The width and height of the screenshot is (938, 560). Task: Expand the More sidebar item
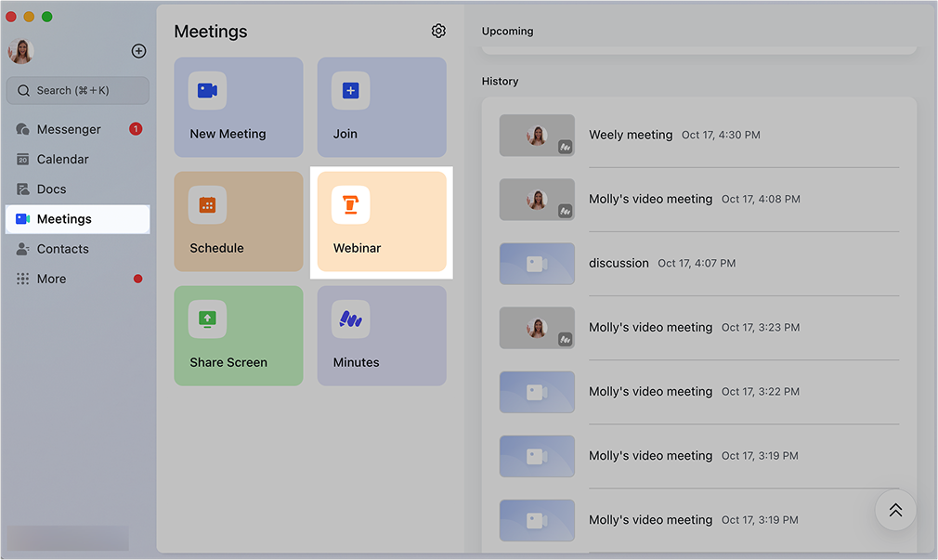[x=51, y=279]
